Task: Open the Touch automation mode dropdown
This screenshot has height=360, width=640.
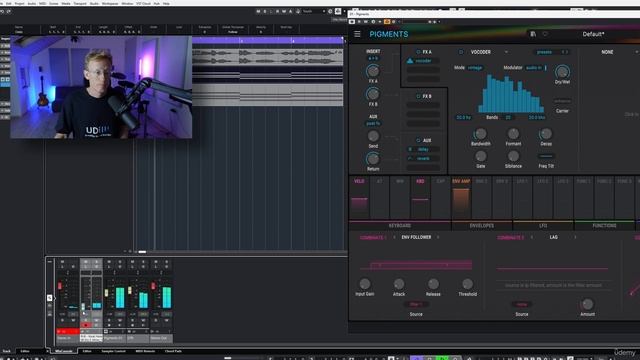Action: tap(314, 11)
